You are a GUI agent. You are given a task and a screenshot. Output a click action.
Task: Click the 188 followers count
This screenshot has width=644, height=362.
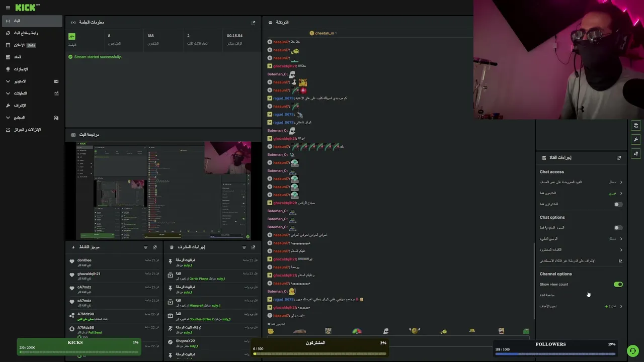pyautogui.click(x=150, y=36)
